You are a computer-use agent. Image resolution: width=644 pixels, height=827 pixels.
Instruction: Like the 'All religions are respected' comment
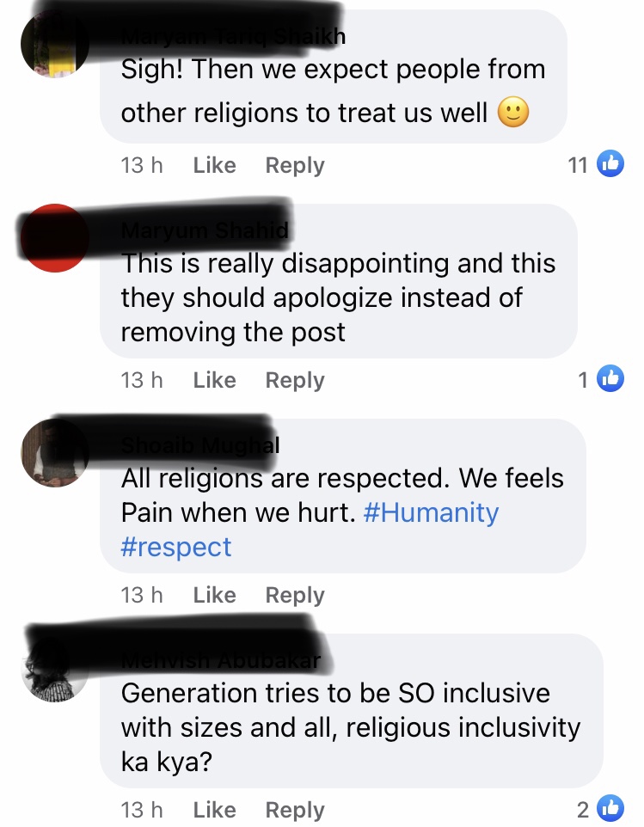(214, 595)
